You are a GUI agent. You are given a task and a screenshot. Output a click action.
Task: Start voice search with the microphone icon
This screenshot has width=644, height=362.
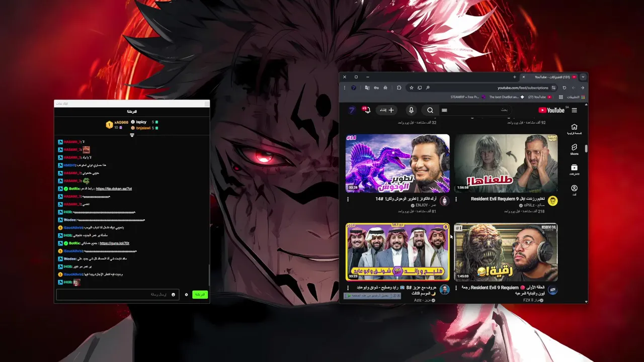pyautogui.click(x=411, y=110)
